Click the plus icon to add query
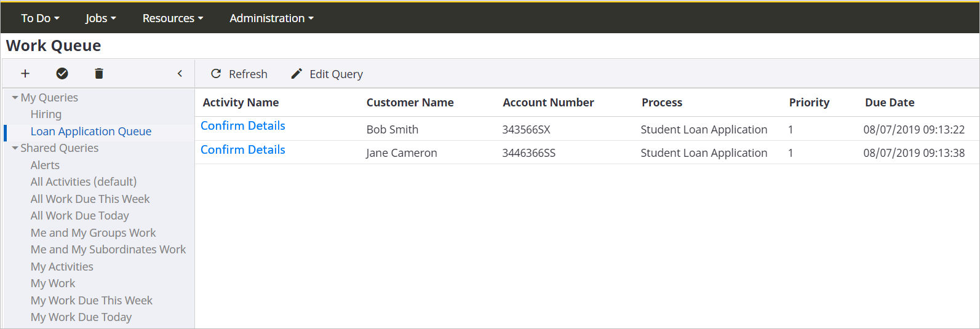Screen dimensions: 980x329 pos(25,74)
